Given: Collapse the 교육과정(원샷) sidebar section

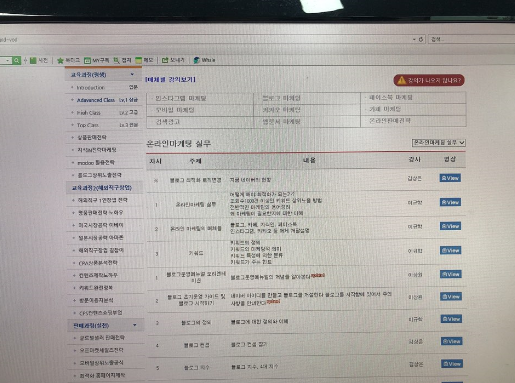Looking at the screenshot, I should click(x=132, y=74).
